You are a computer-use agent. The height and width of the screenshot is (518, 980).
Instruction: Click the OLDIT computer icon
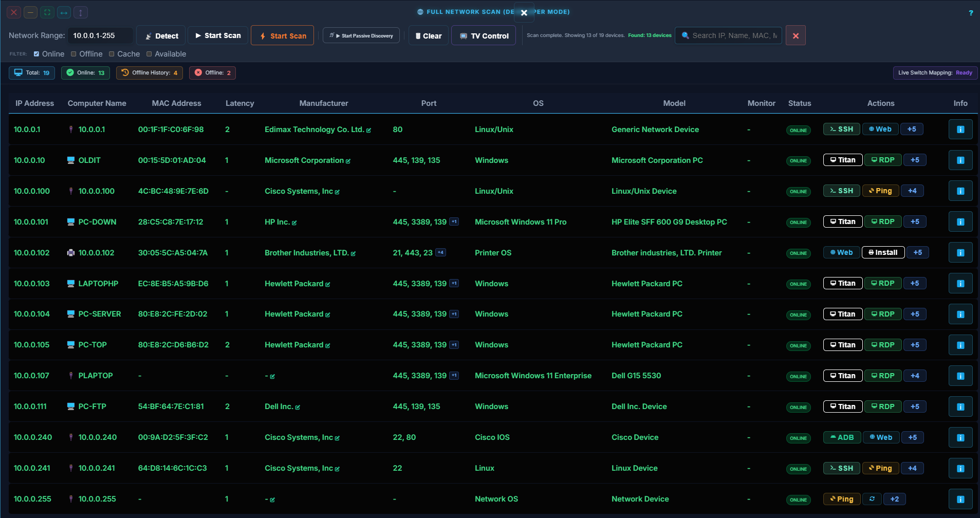(x=71, y=160)
